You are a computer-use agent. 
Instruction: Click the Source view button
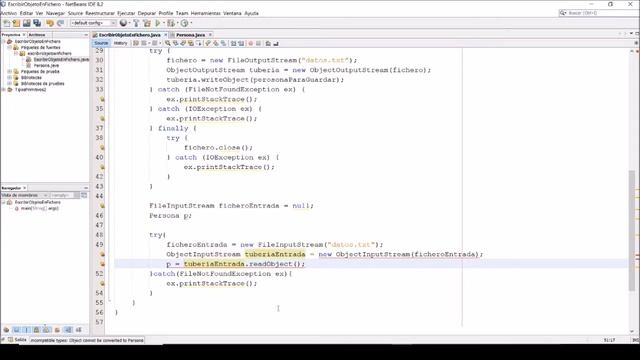[101, 43]
